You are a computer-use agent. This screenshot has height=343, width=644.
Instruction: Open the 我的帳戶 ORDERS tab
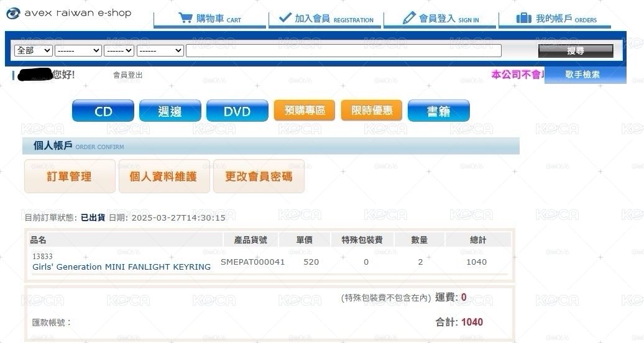pos(555,19)
